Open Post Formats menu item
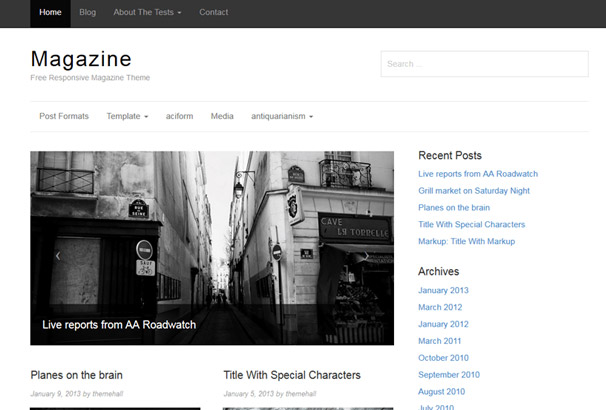The height and width of the screenshot is (410, 606). click(x=64, y=116)
